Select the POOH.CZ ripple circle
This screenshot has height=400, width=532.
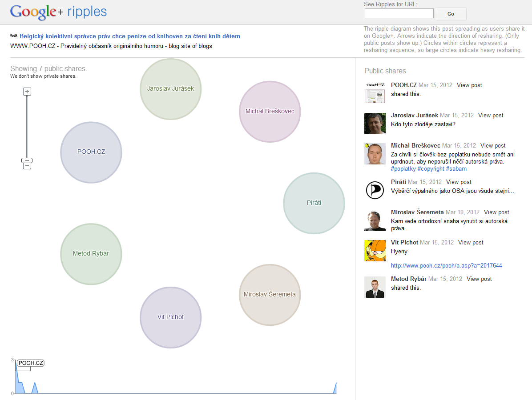pyautogui.click(x=91, y=152)
